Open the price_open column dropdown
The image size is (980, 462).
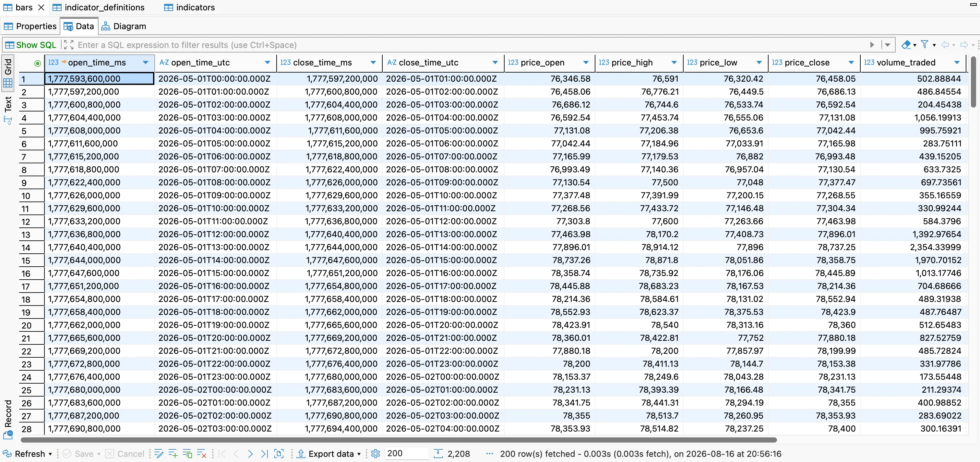point(586,63)
